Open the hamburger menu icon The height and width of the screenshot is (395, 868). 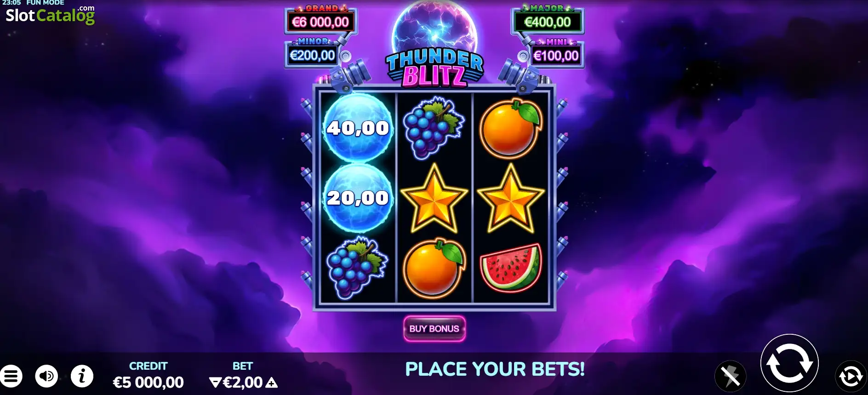coord(11,376)
